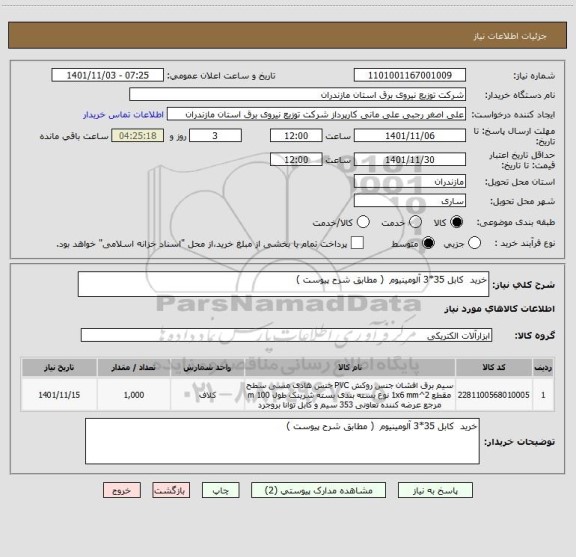Click the نام کالا column header
This screenshot has height=557, width=576.
350,367
